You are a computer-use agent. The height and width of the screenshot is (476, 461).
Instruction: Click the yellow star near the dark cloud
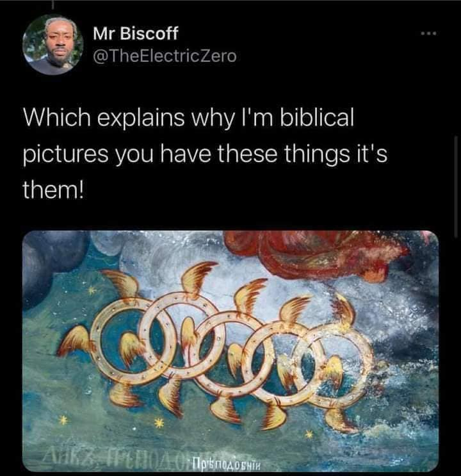point(91,291)
